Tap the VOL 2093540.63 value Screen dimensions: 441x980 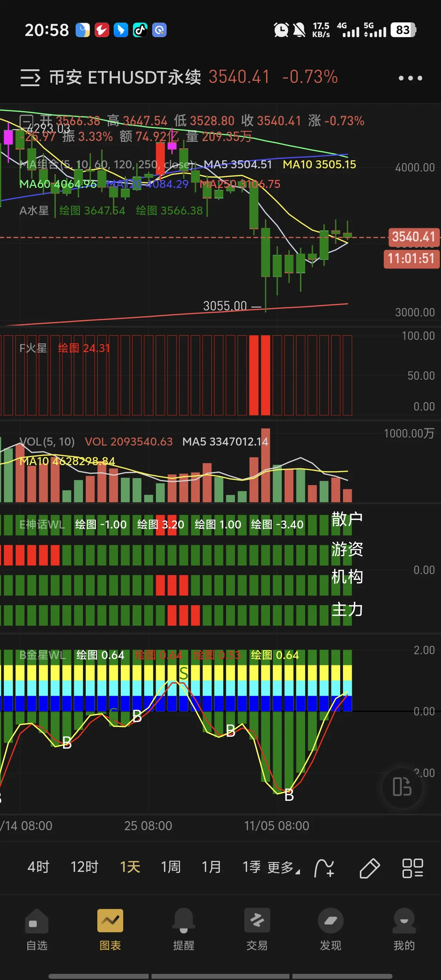click(x=128, y=441)
